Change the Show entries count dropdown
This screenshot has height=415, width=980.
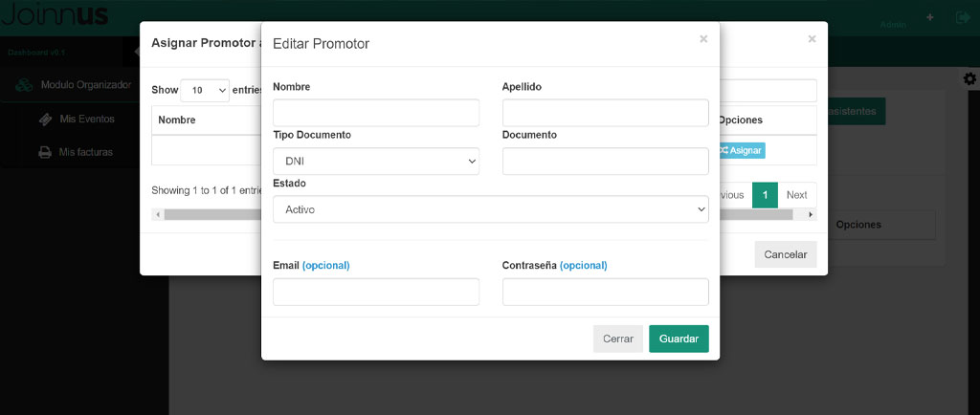click(205, 90)
